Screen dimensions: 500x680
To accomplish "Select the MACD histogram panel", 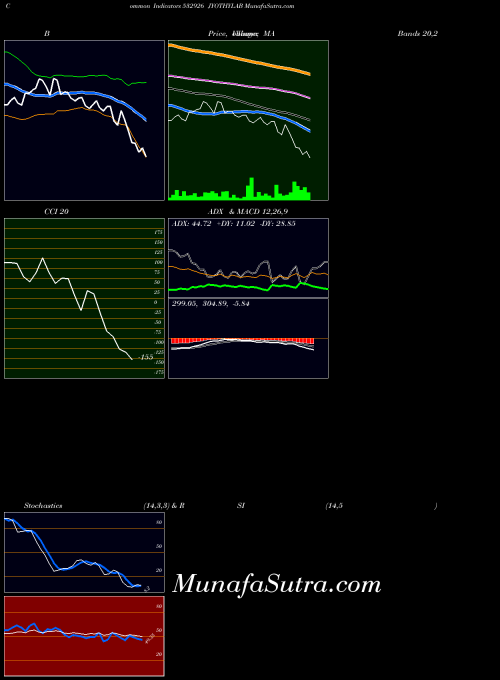I will tap(248, 338).
